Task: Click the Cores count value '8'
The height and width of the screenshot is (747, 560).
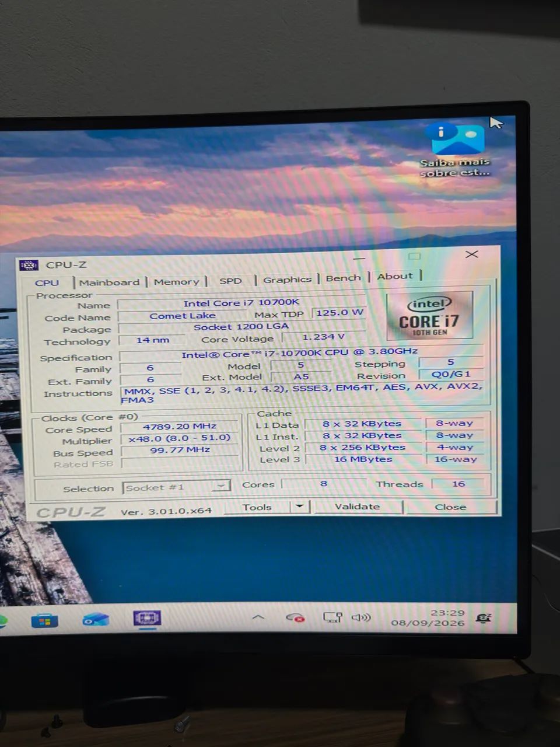Action: click(x=324, y=484)
